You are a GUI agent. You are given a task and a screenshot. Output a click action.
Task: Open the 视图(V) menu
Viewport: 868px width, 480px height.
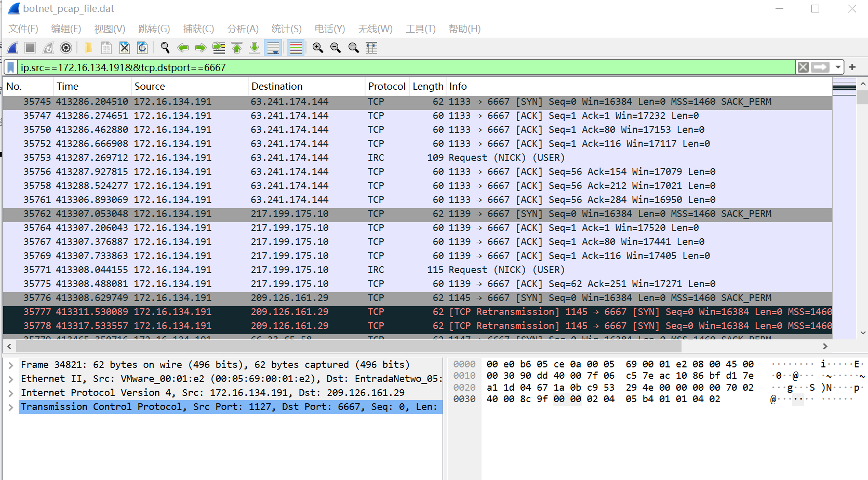tap(110, 29)
